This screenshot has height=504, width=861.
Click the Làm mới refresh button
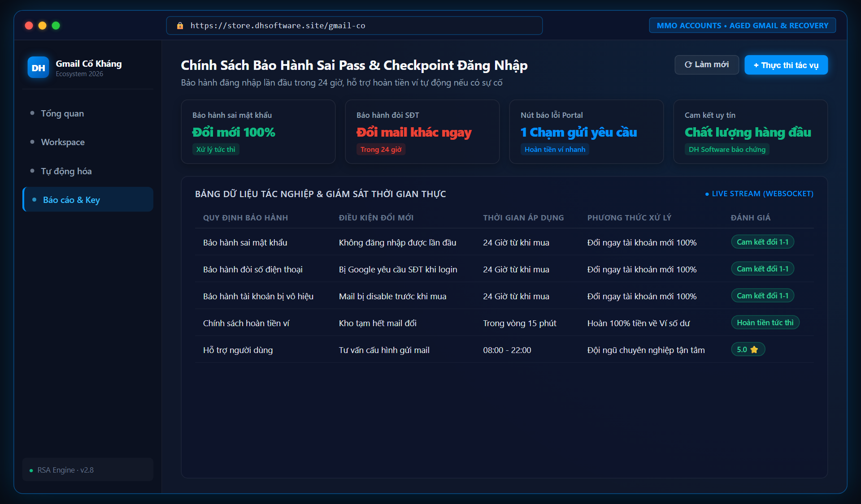pyautogui.click(x=707, y=65)
